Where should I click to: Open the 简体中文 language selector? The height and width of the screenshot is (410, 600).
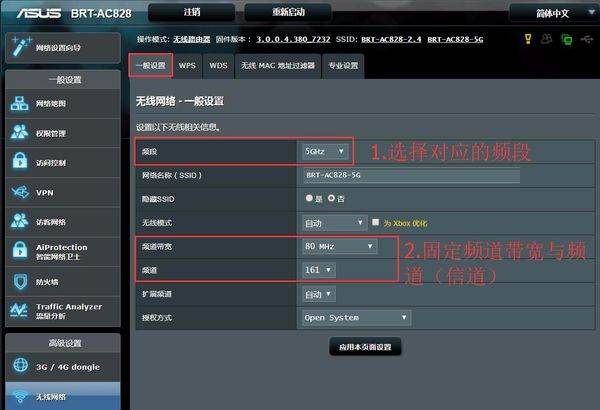pos(552,13)
